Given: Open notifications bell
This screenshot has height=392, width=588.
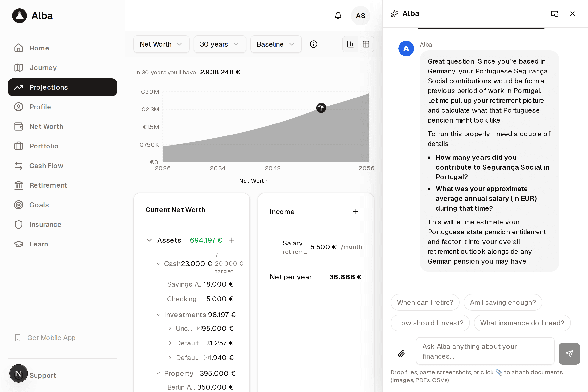Looking at the screenshot, I should pyautogui.click(x=338, y=16).
